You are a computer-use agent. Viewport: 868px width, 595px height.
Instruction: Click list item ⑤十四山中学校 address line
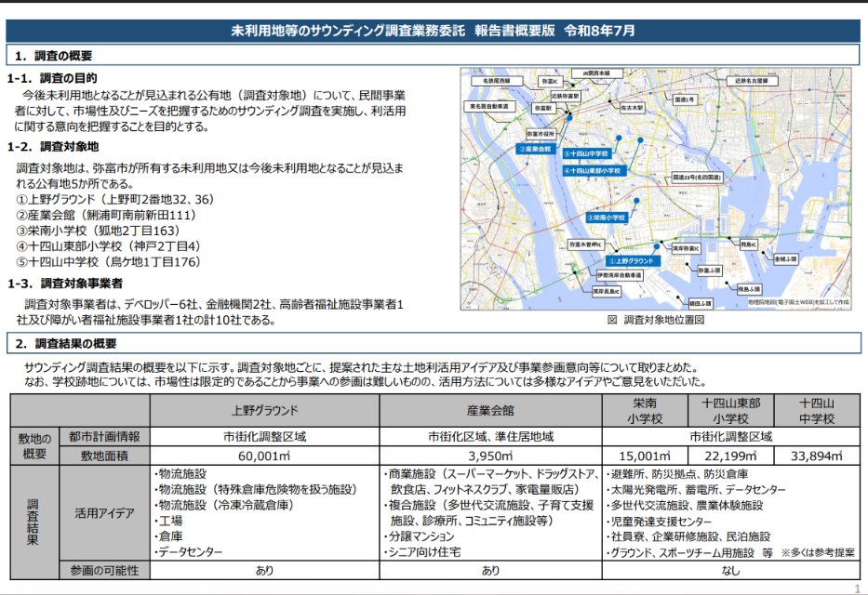(x=108, y=261)
